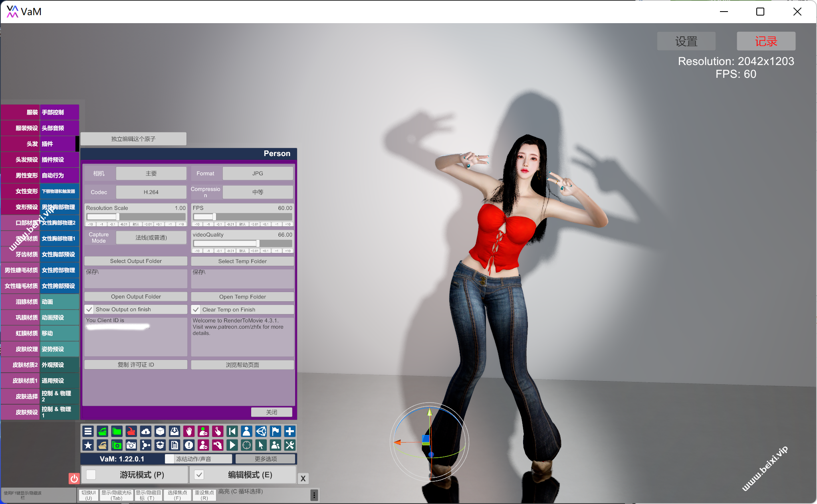Select the 动画 sidebar tab
The width and height of the screenshot is (817, 504).
point(59,302)
